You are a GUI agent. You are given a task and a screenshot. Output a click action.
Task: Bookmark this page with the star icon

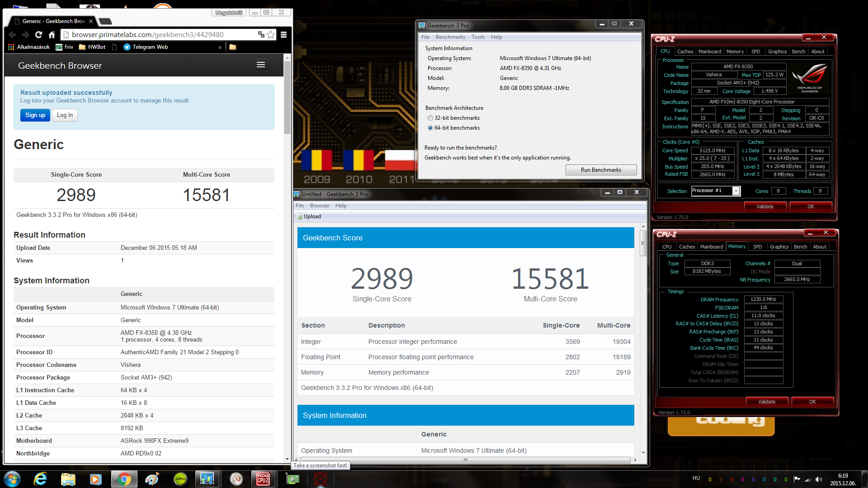pyautogui.click(x=271, y=35)
